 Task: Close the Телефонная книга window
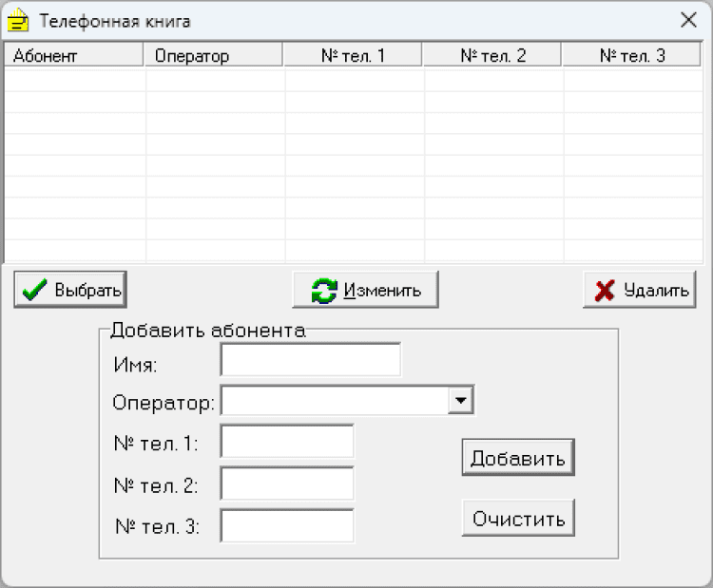(688, 20)
